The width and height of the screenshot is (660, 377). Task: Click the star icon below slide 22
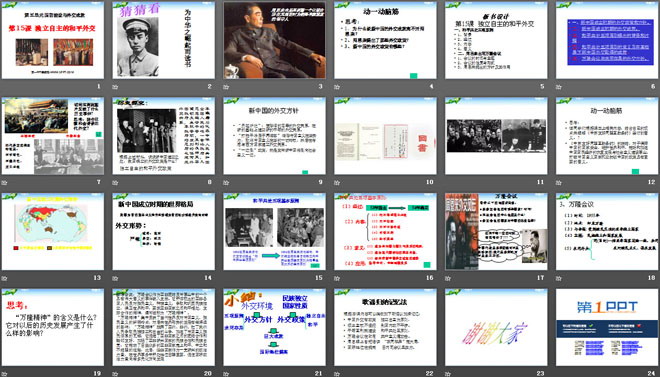[337, 373]
